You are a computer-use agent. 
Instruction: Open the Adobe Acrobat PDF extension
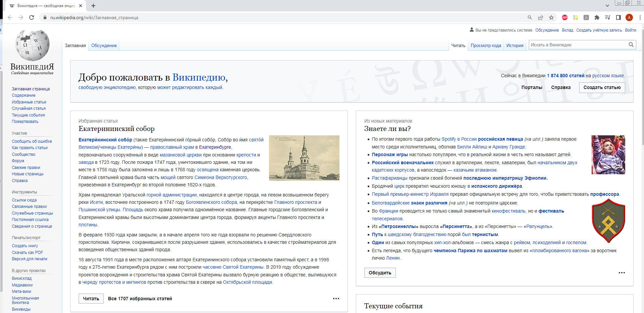(586, 17)
